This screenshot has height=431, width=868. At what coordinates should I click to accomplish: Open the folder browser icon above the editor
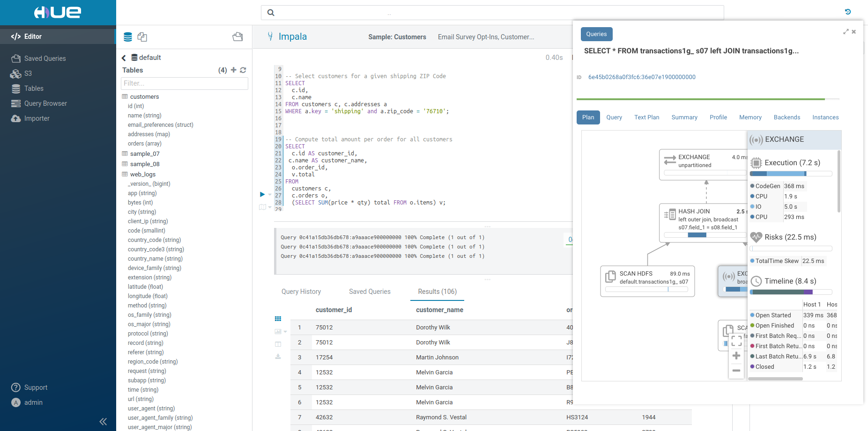pos(237,37)
